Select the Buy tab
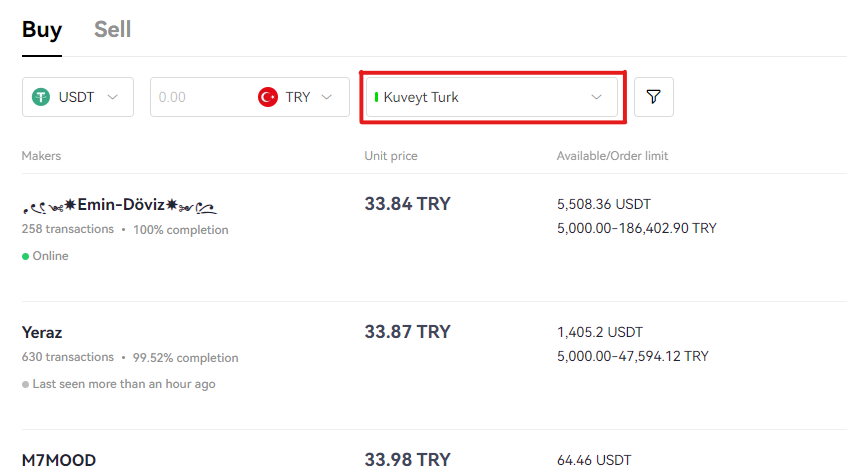The height and width of the screenshot is (474, 847). click(x=42, y=29)
